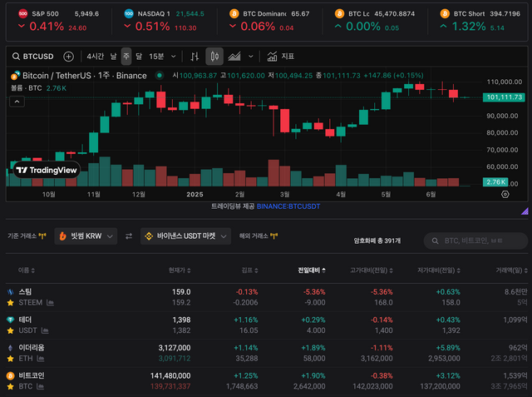532x397 pixels.
Task: Select the 달 (month) timeframe
Action: pos(139,57)
